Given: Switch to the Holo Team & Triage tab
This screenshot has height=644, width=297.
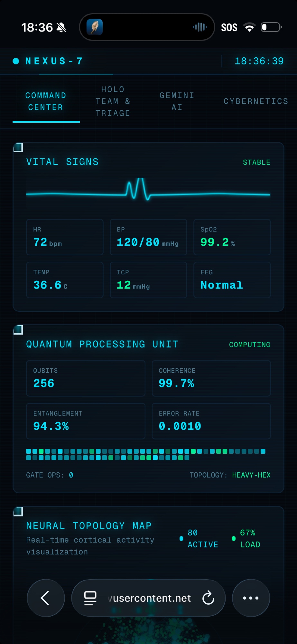Looking at the screenshot, I should point(113,101).
